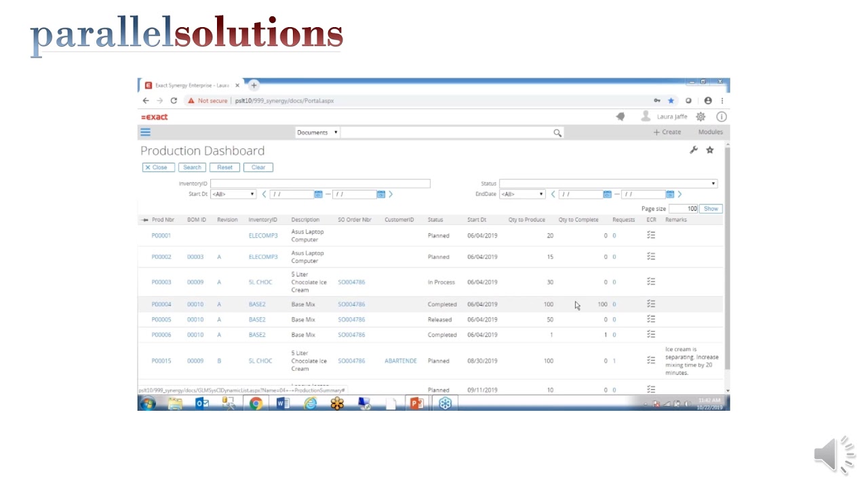Open Start Dt to-date calendar picker

[x=380, y=195]
